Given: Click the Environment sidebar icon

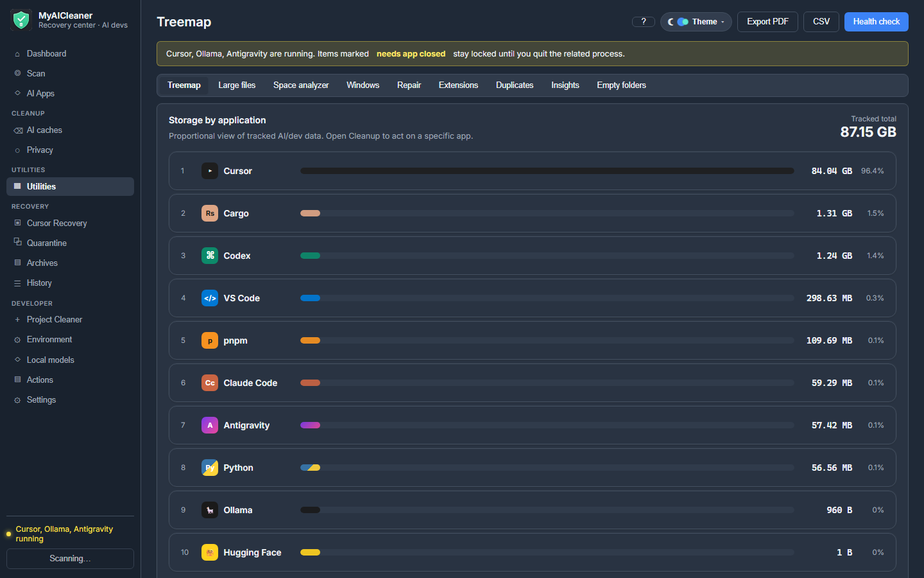Looking at the screenshot, I should (x=17, y=340).
